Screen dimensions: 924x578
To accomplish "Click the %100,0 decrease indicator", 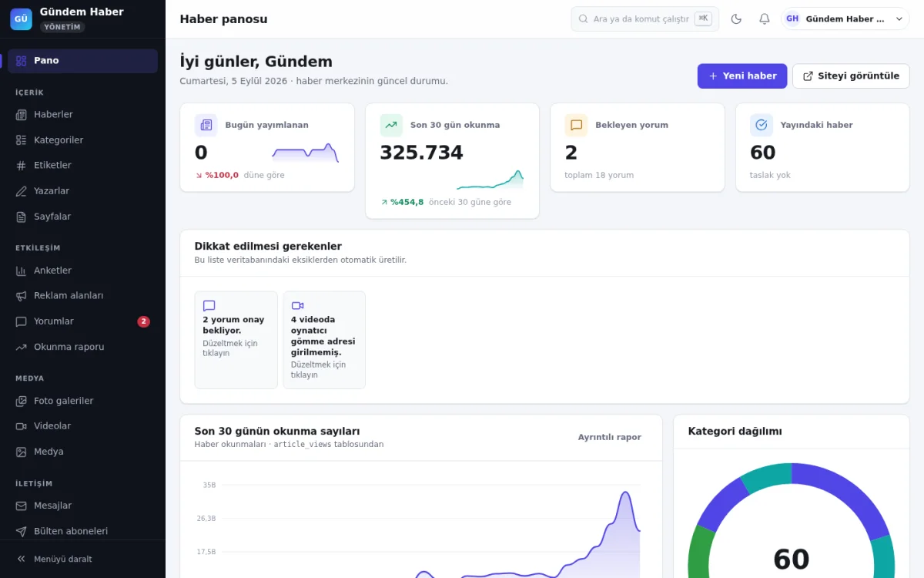I will pos(217,175).
